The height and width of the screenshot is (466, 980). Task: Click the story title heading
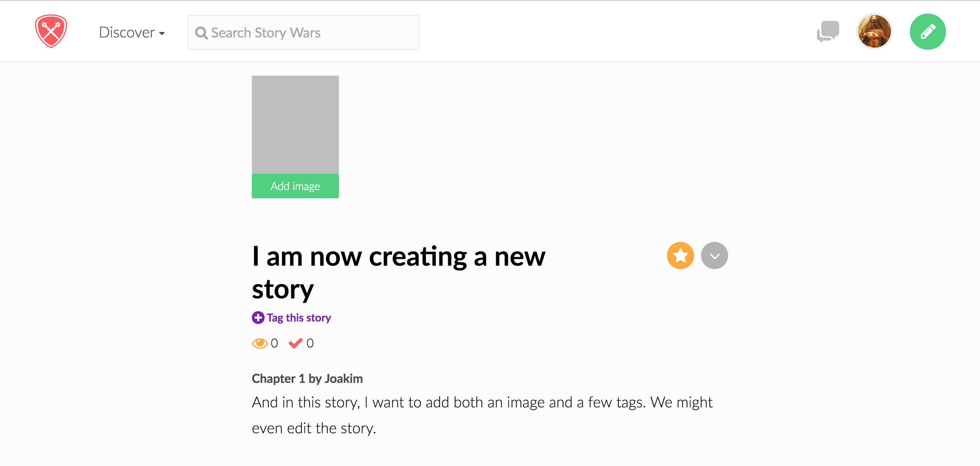(398, 272)
